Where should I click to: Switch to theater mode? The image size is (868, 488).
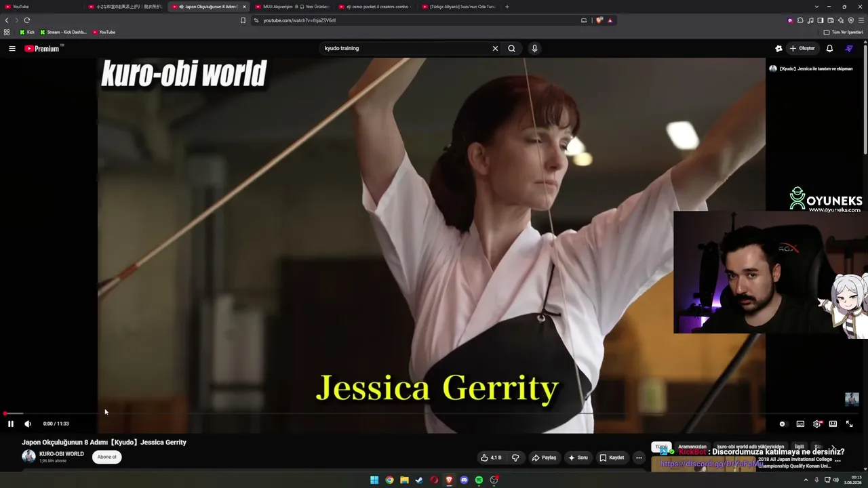pyautogui.click(x=833, y=424)
